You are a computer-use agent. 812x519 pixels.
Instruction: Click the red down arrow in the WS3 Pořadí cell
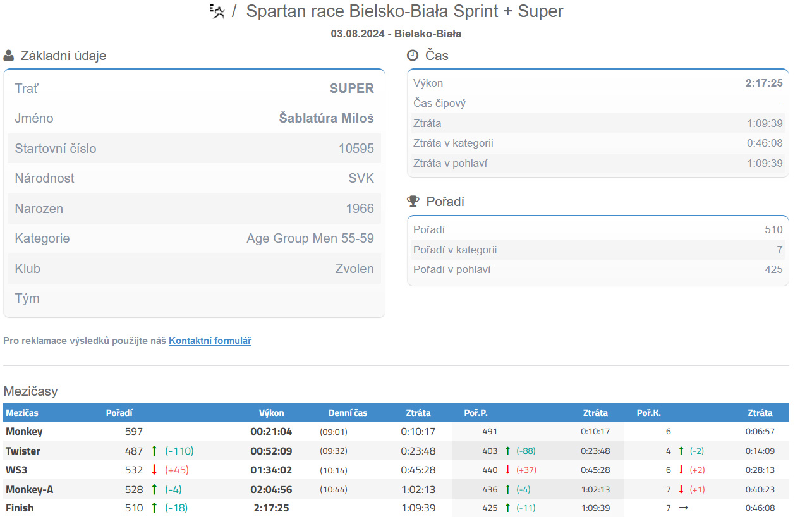tap(154, 470)
